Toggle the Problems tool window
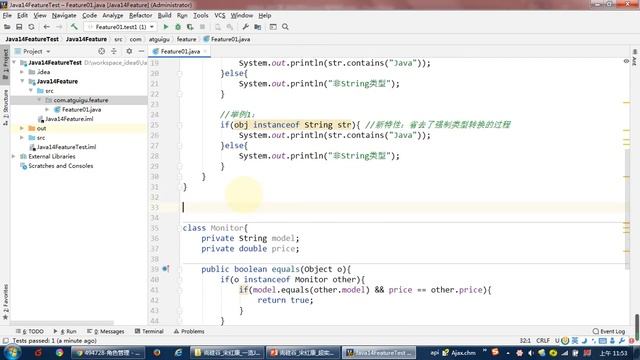The height and width of the screenshot is (360, 640). [189, 331]
